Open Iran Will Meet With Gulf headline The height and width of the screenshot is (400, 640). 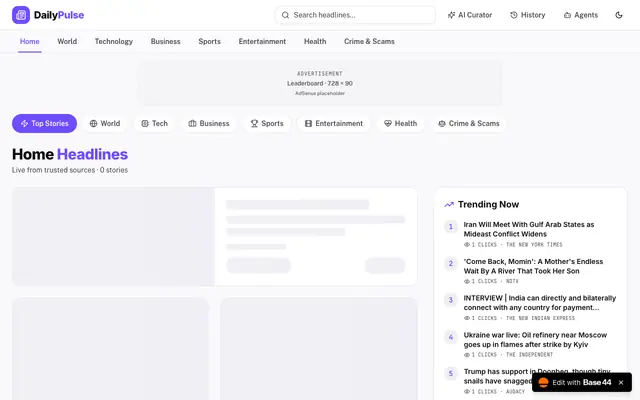tap(529, 229)
